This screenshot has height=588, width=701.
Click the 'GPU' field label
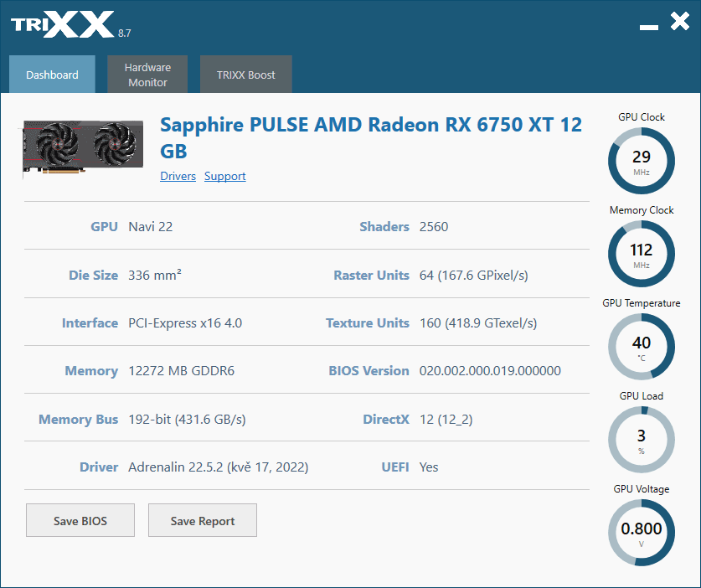click(x=104, y=227)
